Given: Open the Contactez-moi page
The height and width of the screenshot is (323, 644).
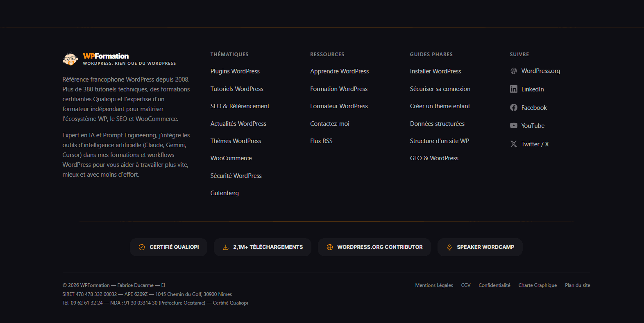Looking at the screenshot, I should tap(329, 124).
